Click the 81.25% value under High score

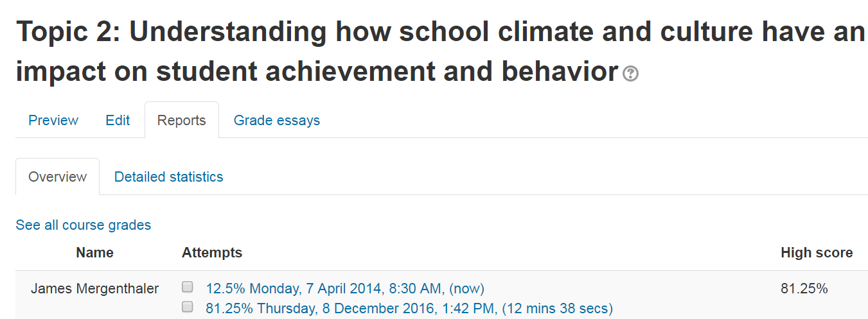(804, 289)
